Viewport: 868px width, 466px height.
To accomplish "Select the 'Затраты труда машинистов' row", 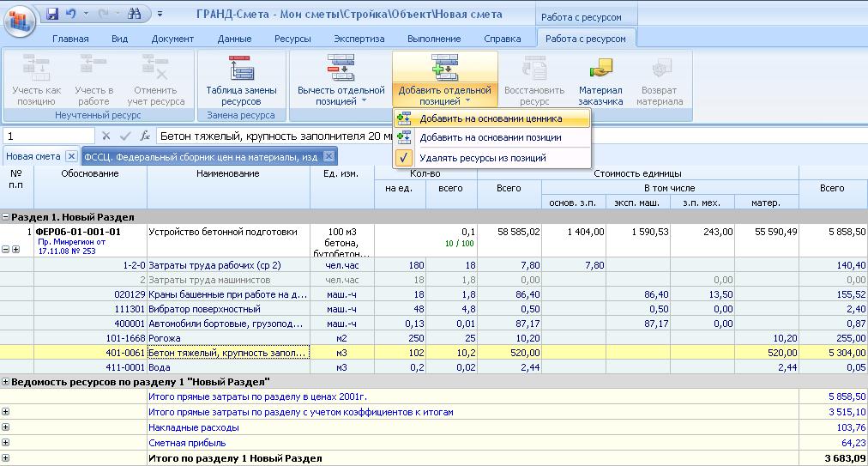I will coord(434,280).
